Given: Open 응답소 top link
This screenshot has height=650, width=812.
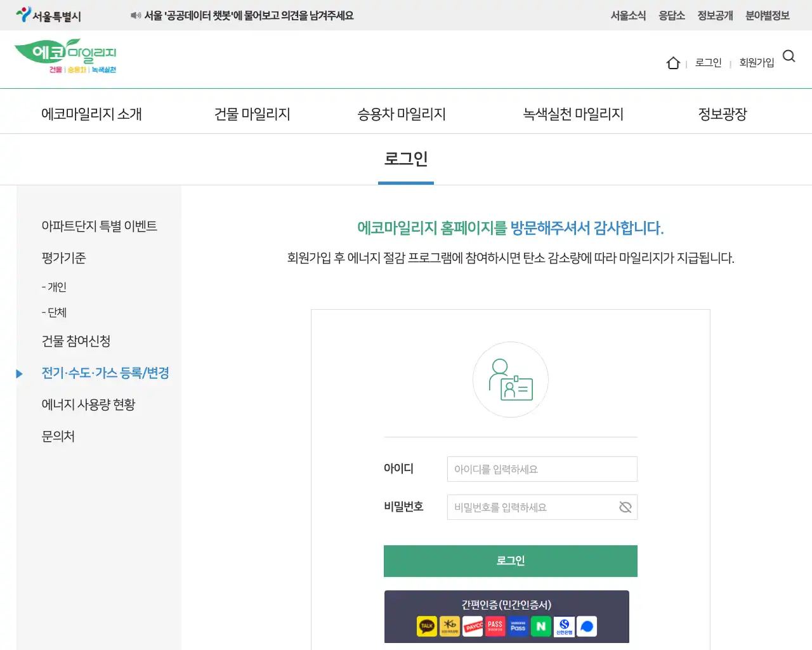Looking at the screenshot, I should tap(671, 15).
